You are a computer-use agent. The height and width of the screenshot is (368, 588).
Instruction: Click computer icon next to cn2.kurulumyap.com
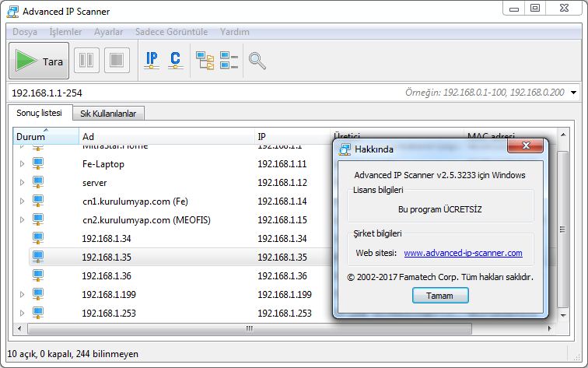(38, 219)
